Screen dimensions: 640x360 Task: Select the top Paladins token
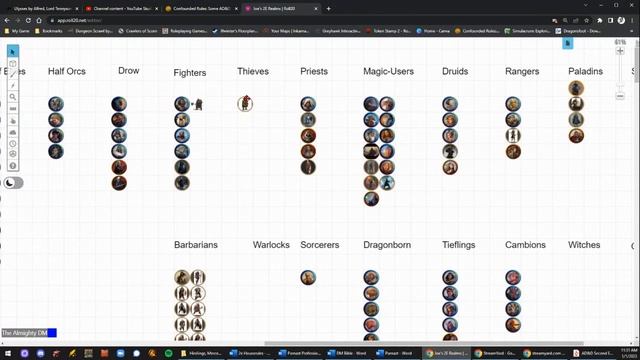(x=576, y=88)
